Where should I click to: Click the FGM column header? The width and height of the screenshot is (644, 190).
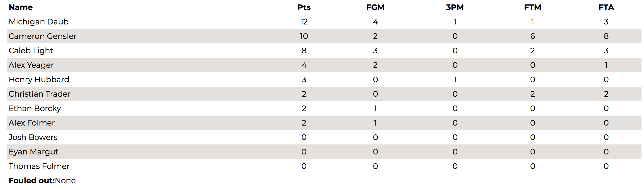tap(375, 7)
